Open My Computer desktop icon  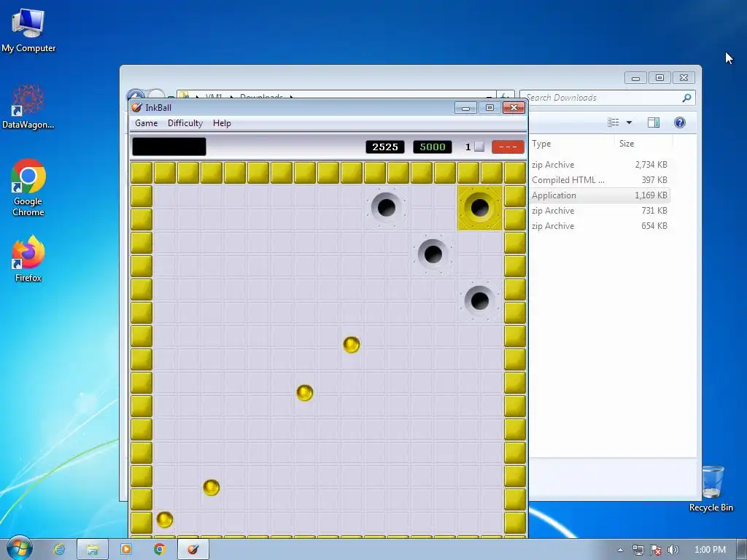click(x=28, y=30)
